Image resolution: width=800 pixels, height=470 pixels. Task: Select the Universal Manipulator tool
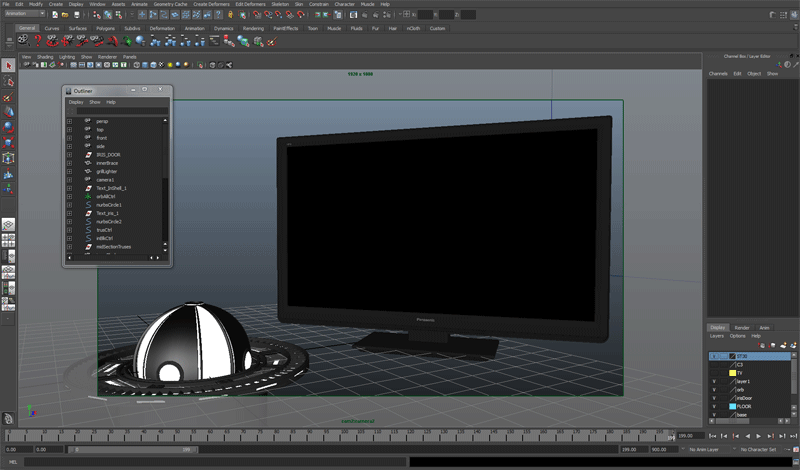coord(8,158)
